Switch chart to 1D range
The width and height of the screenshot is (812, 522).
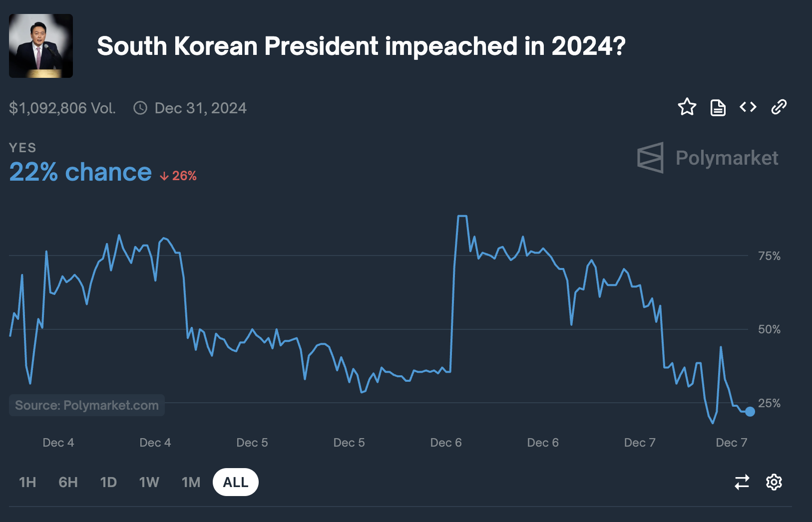pyautogui.click(x=108, y=482)
